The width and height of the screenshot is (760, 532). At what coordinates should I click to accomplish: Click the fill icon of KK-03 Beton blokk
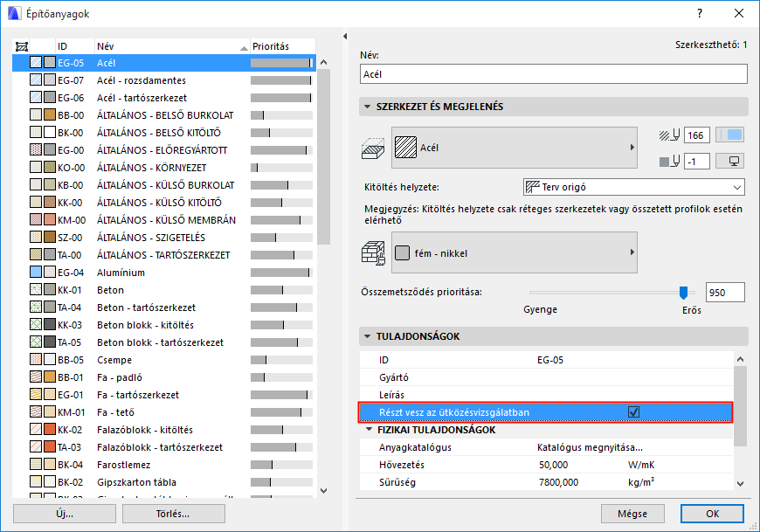point(36,325)
